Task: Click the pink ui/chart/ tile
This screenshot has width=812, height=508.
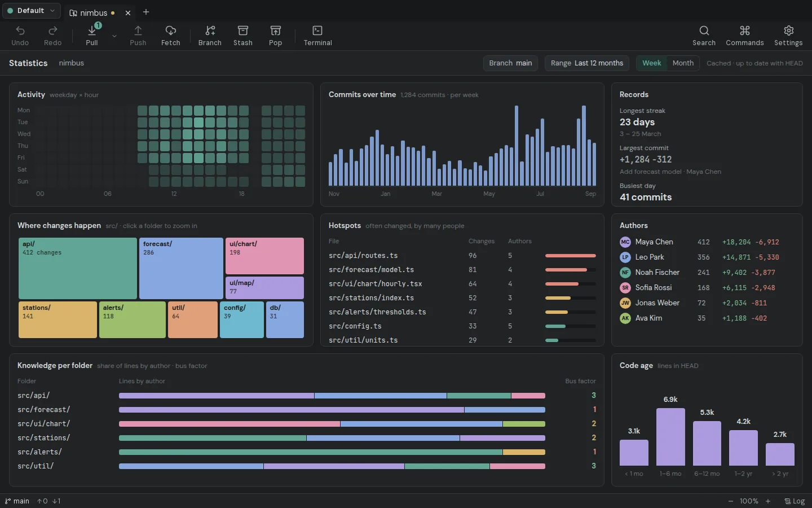Action: [x=264, y=256]
